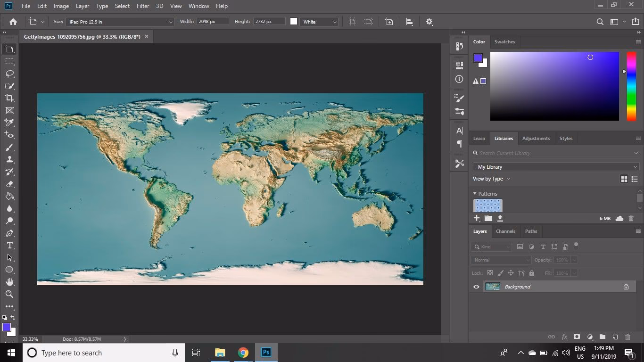Toggle Lock position for the layer
Image resolution: width=644 pixels, height=362 pixels.
click(511, 273)
